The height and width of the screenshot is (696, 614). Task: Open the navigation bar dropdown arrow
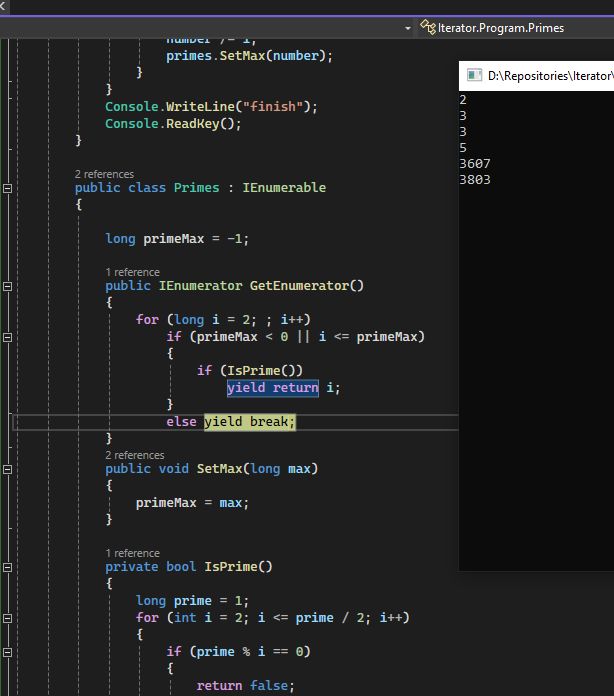408,28
